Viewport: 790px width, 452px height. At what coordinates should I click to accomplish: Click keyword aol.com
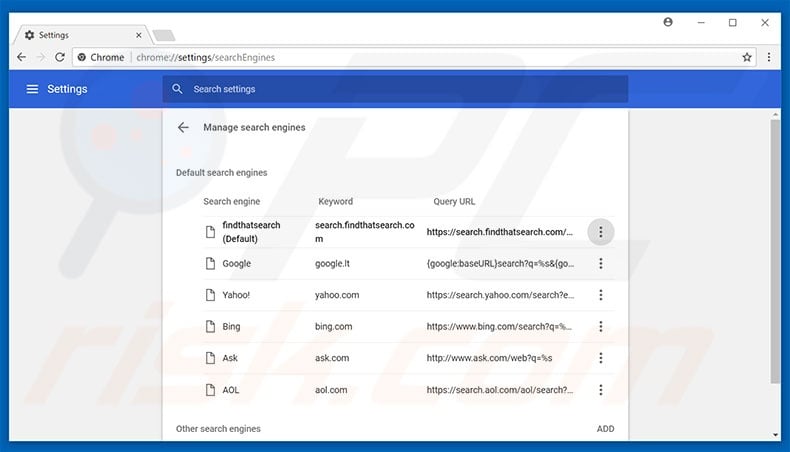(331, 390)
